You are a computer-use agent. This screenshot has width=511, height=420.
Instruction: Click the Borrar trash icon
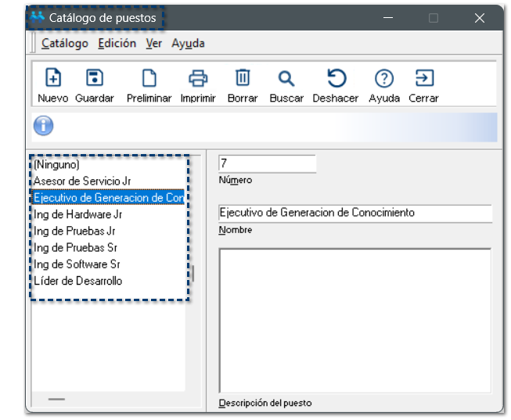point(243,78)
